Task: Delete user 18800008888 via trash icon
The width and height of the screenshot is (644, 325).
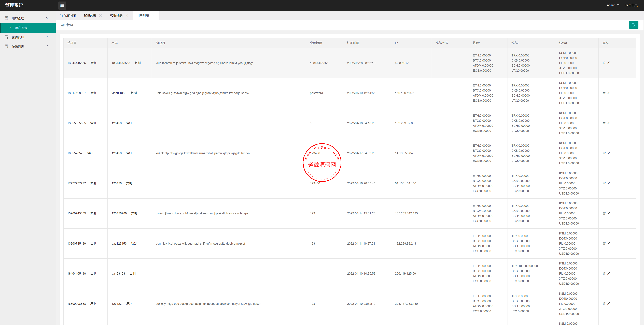Action: 604,304
